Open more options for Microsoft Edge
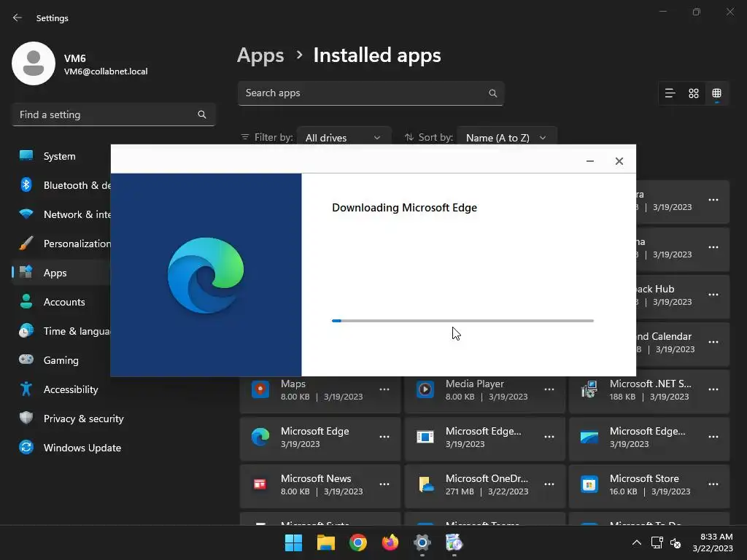The image size is (747, 560). point(384,437)
